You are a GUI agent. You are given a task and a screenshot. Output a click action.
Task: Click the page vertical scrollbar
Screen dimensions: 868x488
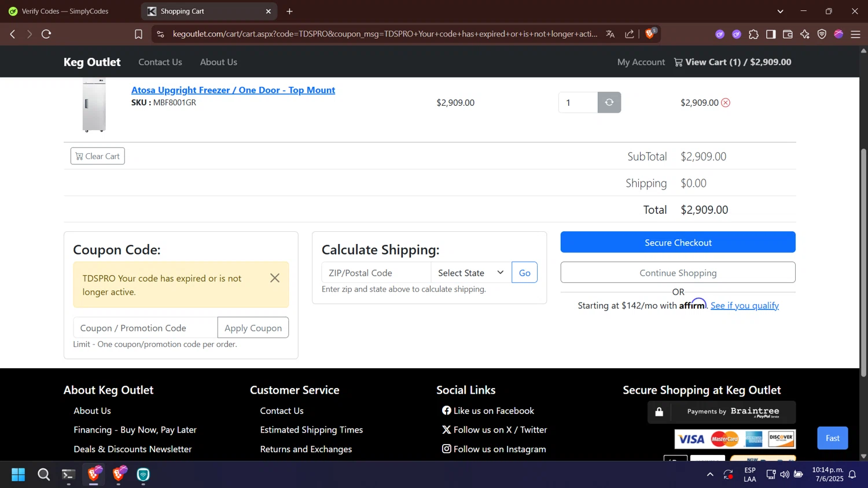point(863,263)
